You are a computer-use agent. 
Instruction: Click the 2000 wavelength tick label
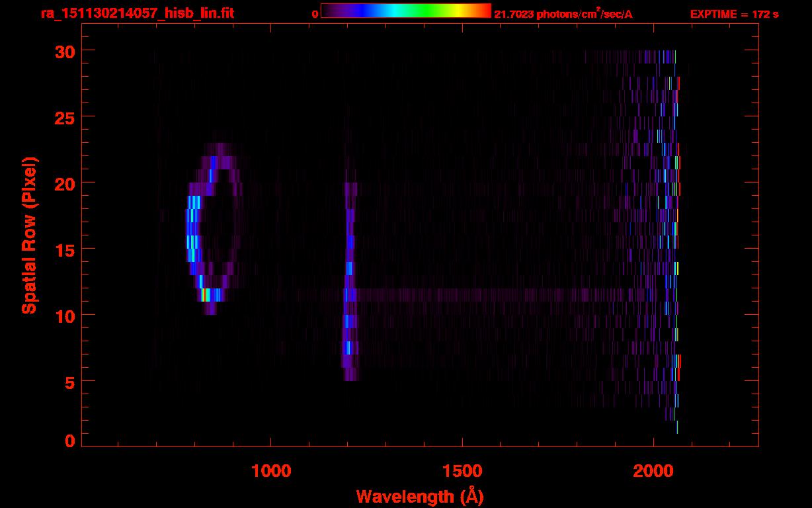coord(653,470)
